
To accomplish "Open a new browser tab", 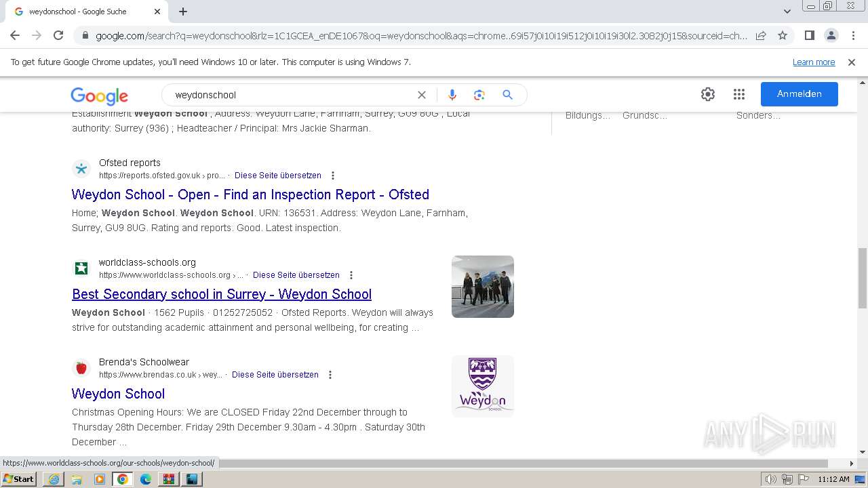I will pos(183,12).
